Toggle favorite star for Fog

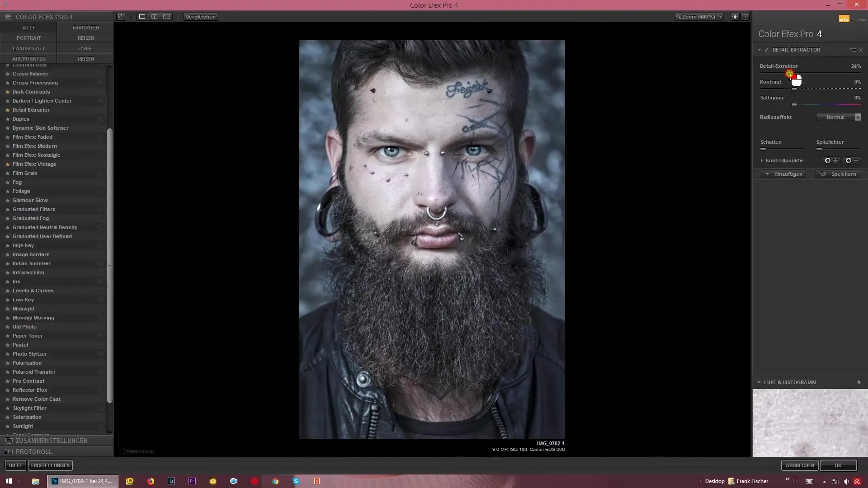pyautogui.click(x=8, y=182)
